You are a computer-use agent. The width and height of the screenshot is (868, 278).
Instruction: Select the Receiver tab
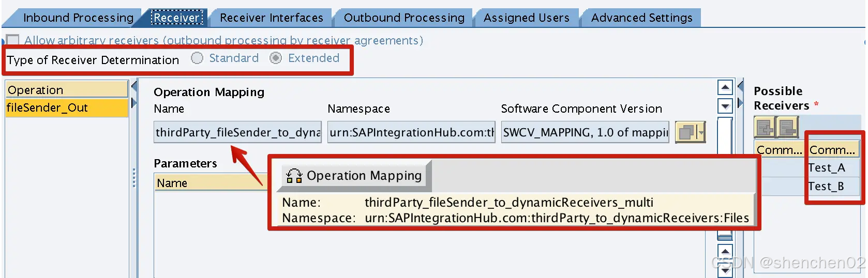(x=177, y=18)
